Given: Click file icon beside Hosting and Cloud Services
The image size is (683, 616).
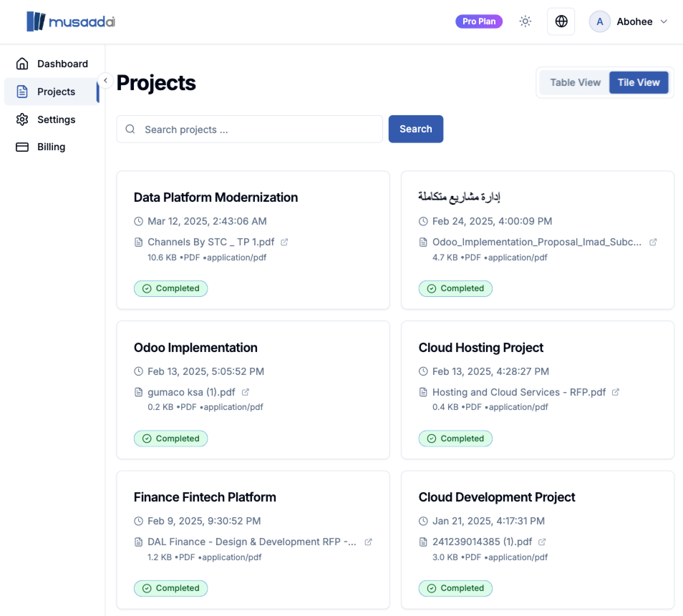Looking at the screenshot, I should (423, 392).
